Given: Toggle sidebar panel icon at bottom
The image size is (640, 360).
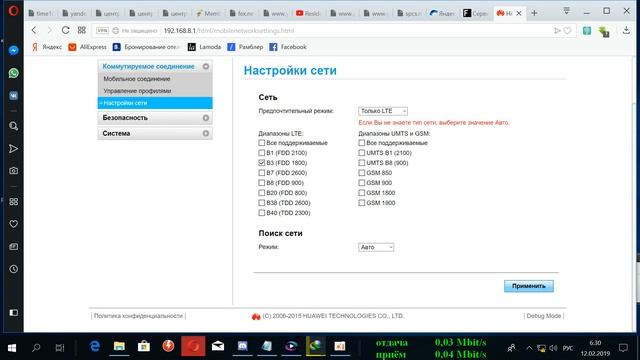Looking at the screenshot, I should point(13,313).
